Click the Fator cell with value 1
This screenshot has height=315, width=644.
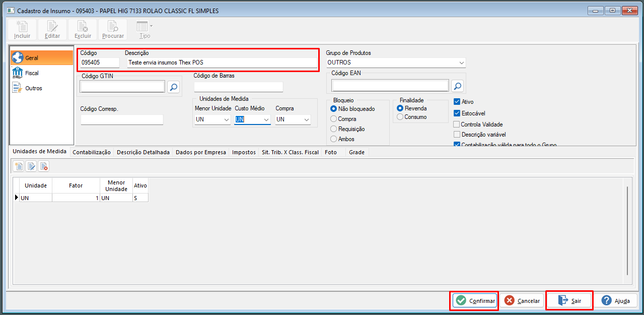76,198
